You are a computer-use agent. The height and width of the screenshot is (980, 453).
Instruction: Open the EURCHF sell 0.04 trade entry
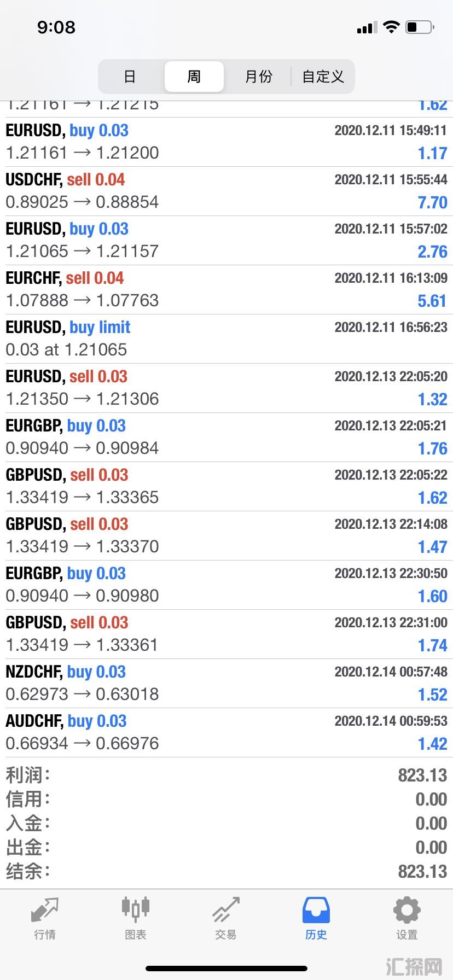click(x=226, y=290)
